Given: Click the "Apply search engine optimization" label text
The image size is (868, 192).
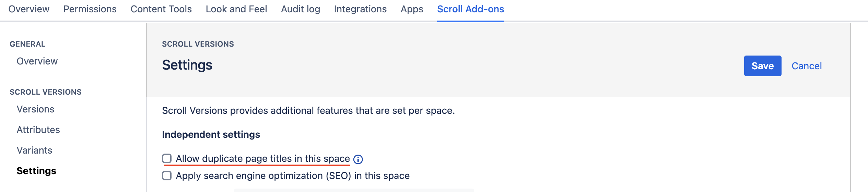Looking at the screenshot, I should coord(292,176).
